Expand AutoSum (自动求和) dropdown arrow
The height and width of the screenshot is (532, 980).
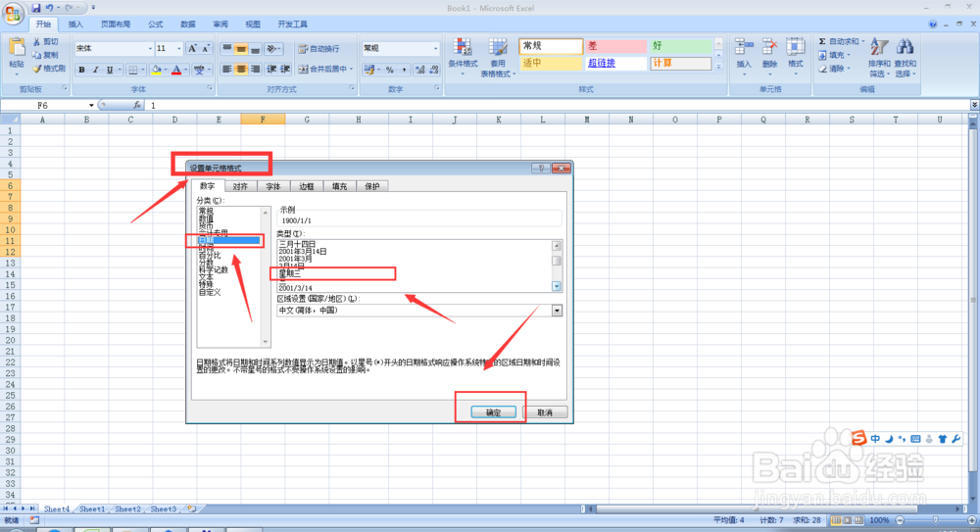point(863,41)
